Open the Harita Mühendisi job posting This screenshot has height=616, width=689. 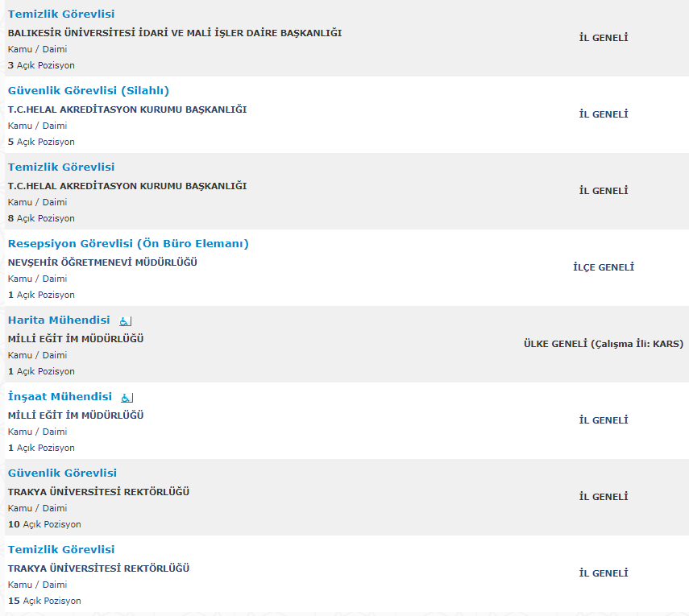coord(59,320)
